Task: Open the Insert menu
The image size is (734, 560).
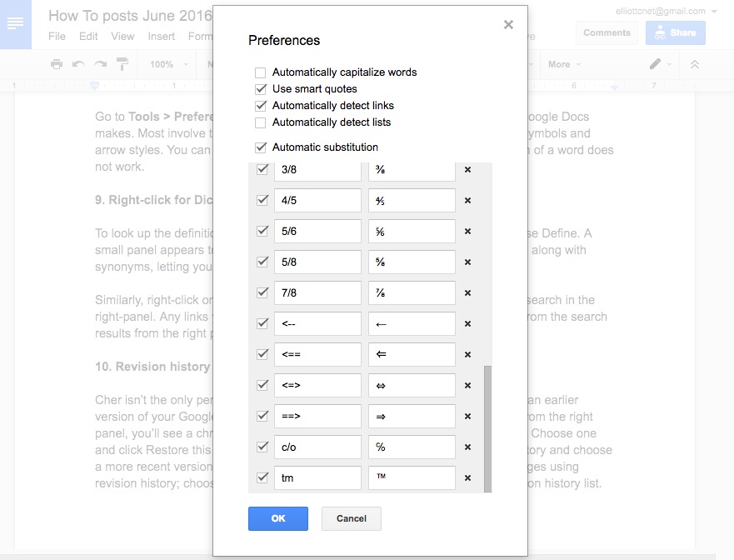Action: point(162,37)
